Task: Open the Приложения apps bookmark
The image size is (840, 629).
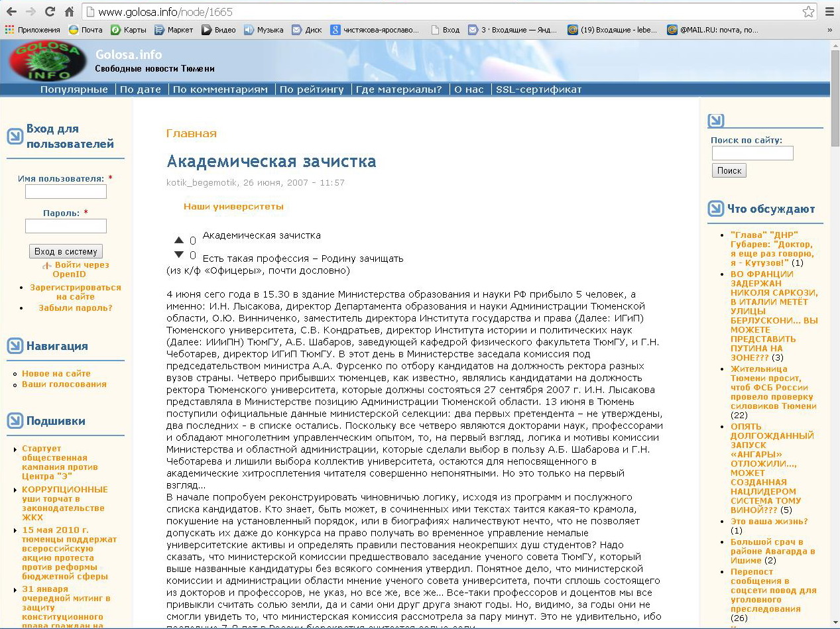Action: 32,30
